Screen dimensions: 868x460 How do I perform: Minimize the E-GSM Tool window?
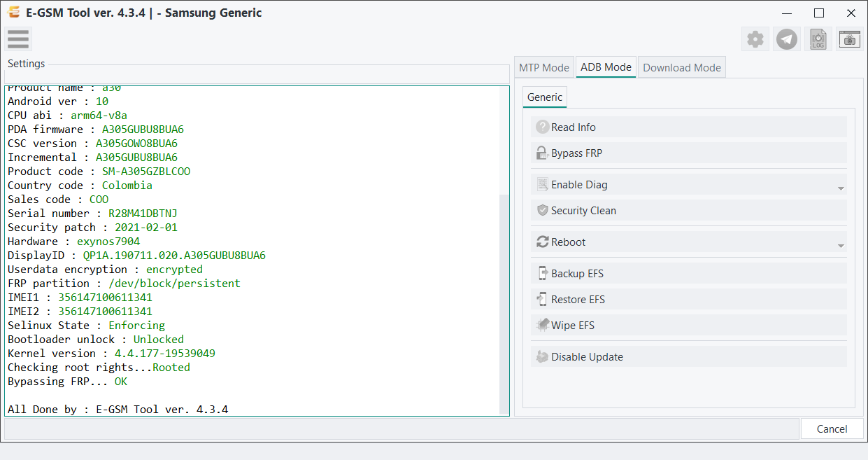788,13
